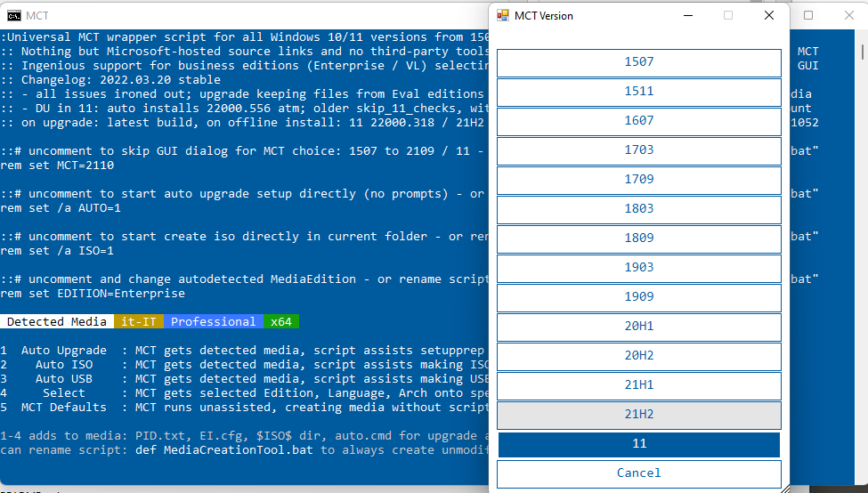
Task: Click the 'Auto USB' option text
Action: pyautogui.click(x=64, y=379)
